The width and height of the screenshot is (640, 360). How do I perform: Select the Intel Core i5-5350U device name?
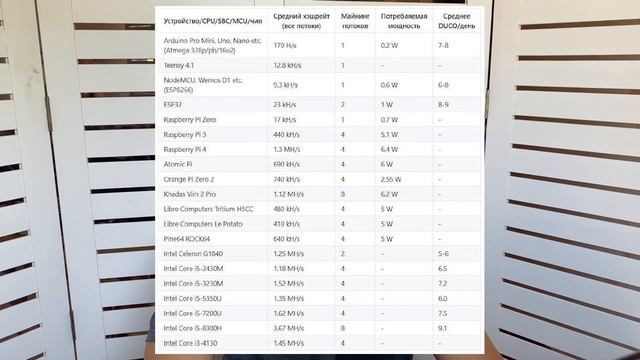click(x=192, y=298)
